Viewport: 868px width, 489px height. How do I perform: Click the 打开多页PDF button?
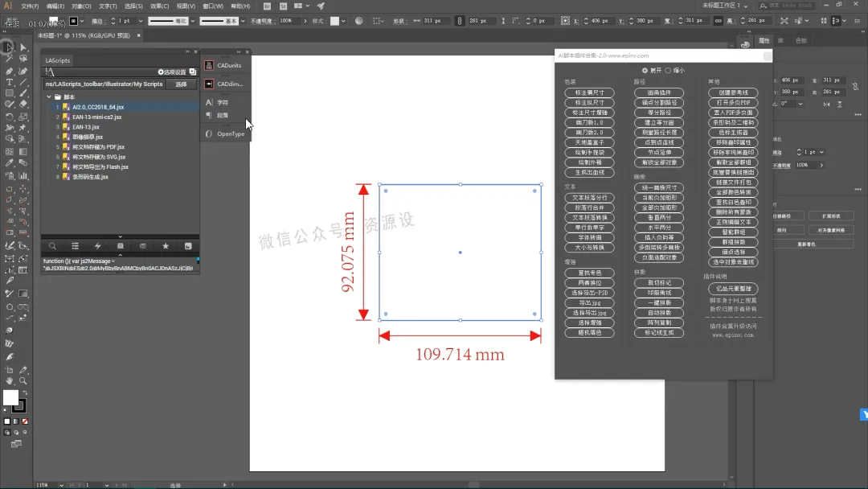734,102
